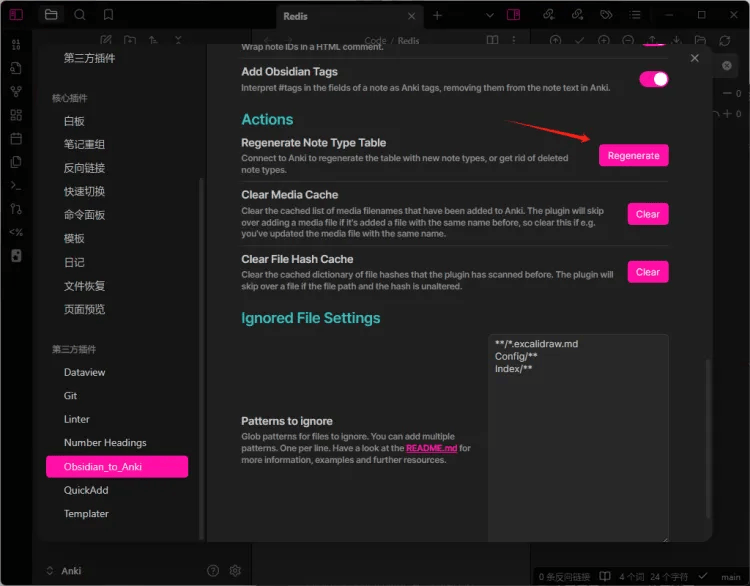Open the settings gear icon
750x586 pixels.
pyautogui.click(x=235, y=570)
